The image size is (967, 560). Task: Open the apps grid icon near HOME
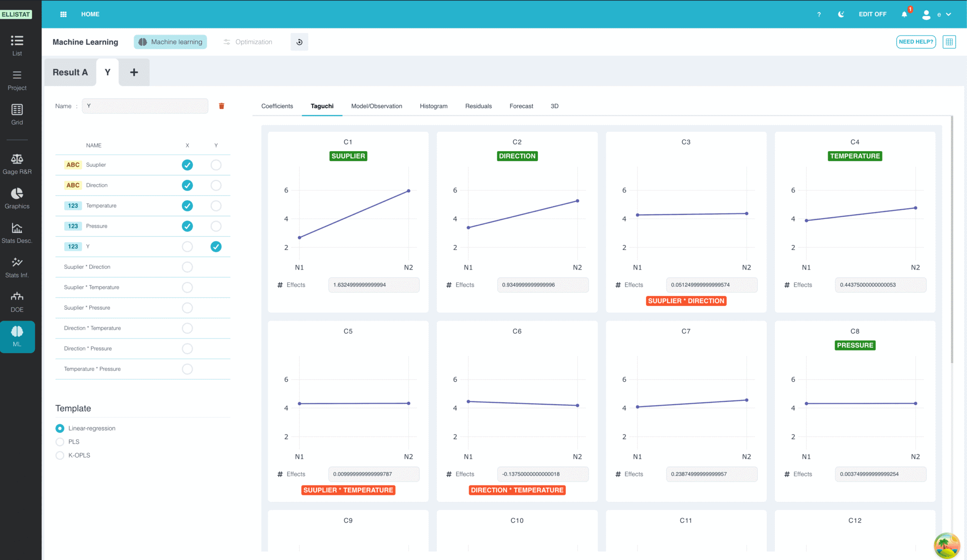click(x=63, y=14)
